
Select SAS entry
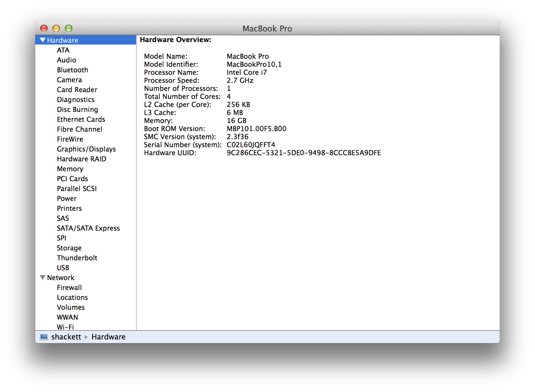(x=63, y=218)
